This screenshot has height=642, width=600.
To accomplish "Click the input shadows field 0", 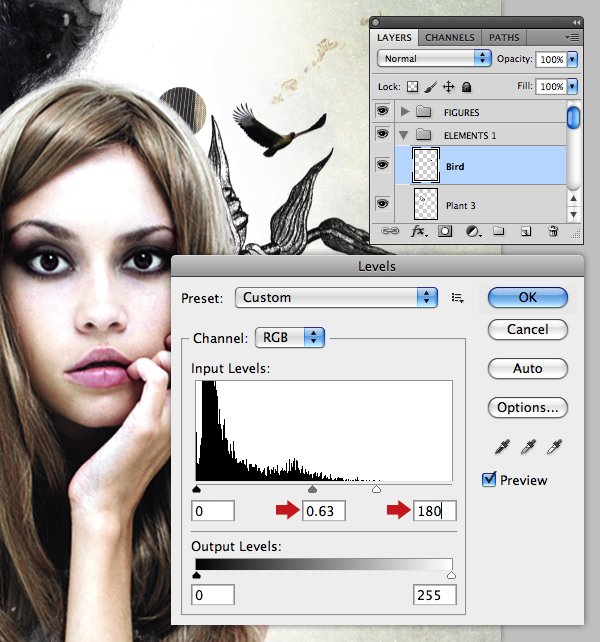I will (213, 511).
